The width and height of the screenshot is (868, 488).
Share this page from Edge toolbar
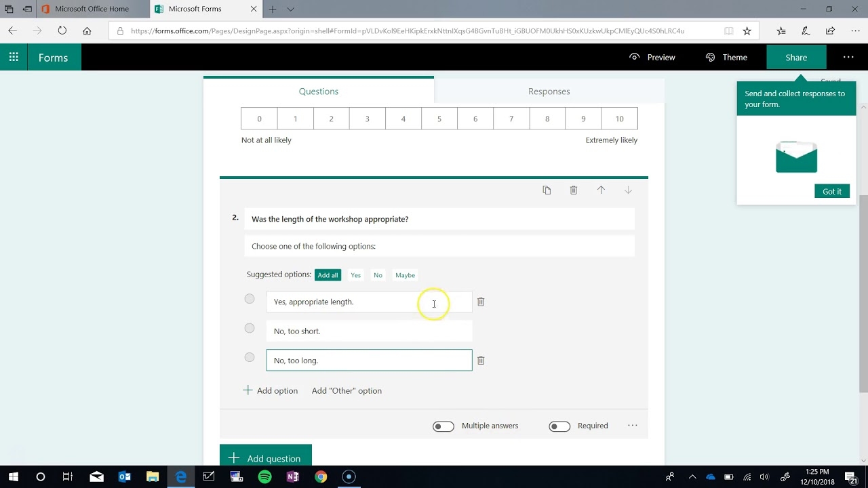click(x=830, y=30)
